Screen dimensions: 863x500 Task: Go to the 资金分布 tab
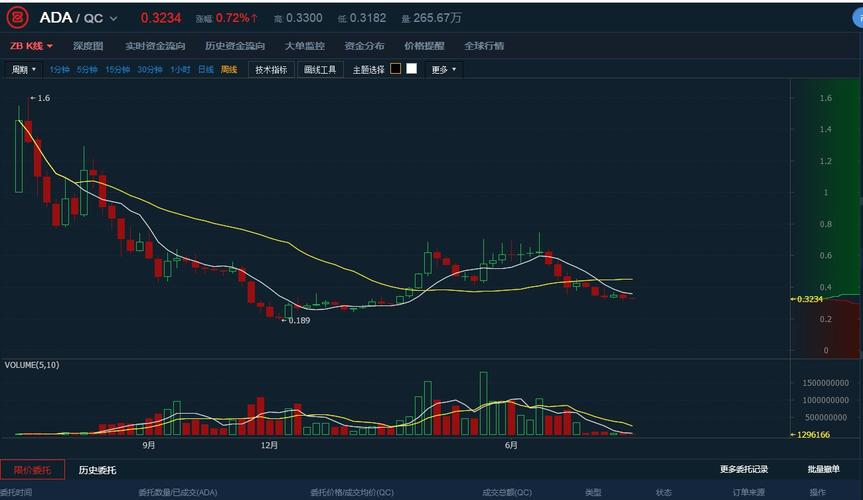pos(364,46)
